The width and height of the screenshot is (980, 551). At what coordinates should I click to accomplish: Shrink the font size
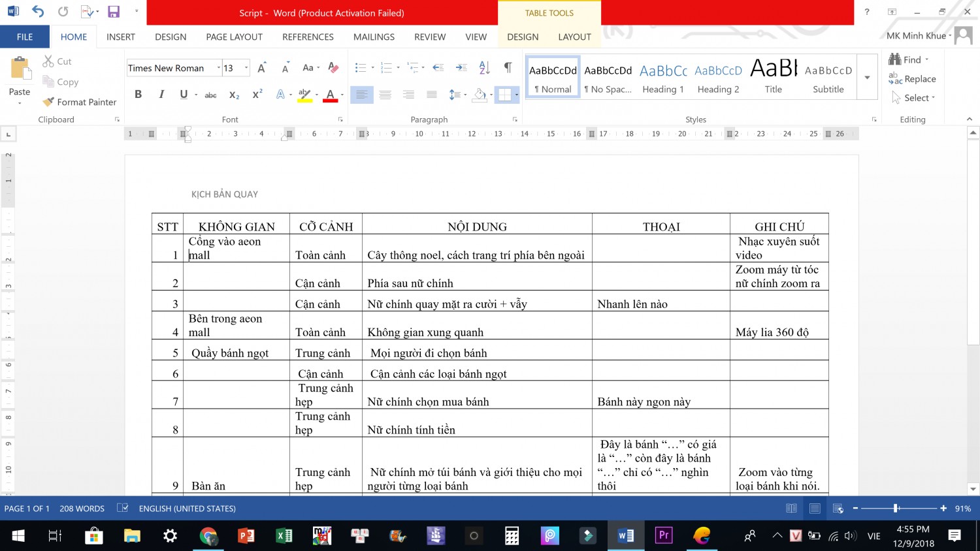(x=286, y=68)
